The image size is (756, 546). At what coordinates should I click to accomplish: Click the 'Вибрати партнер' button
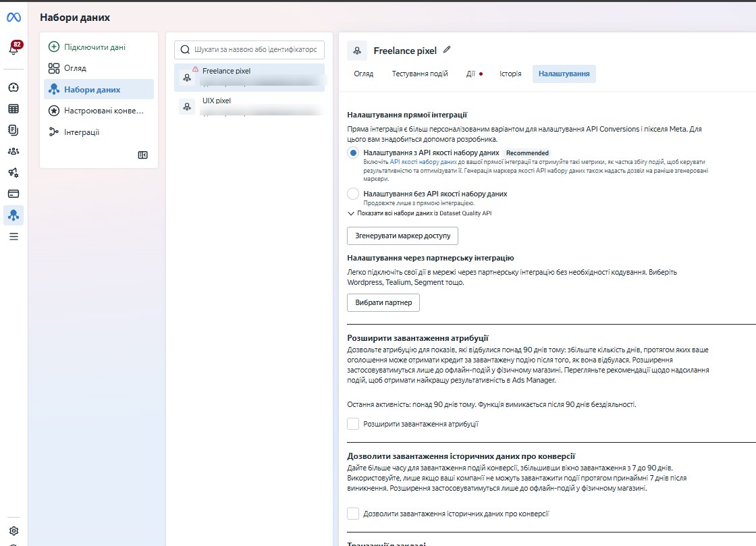pos(383,302)
